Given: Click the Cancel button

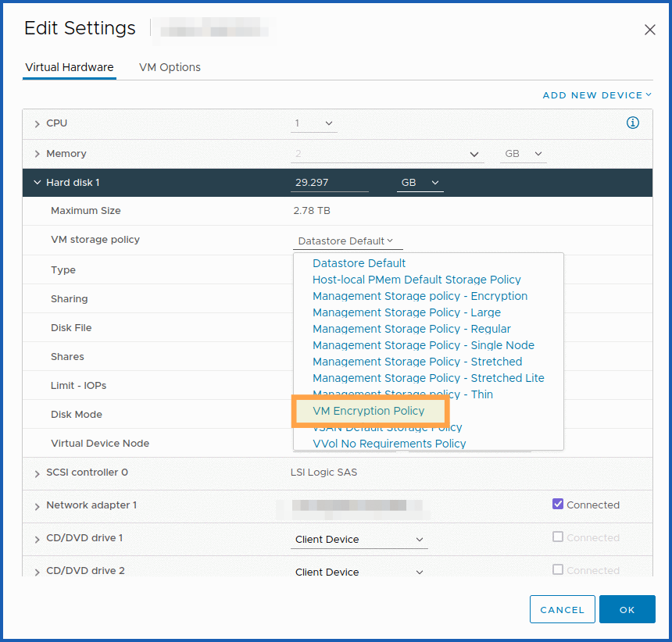Looking at the screenshot, I should [x=562, y=609].
